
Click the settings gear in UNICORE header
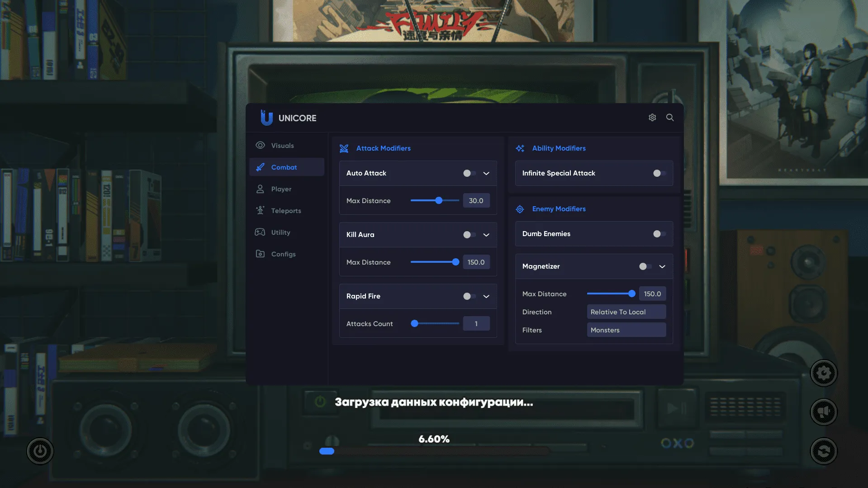pyautogui.click(x=652, y=118)
